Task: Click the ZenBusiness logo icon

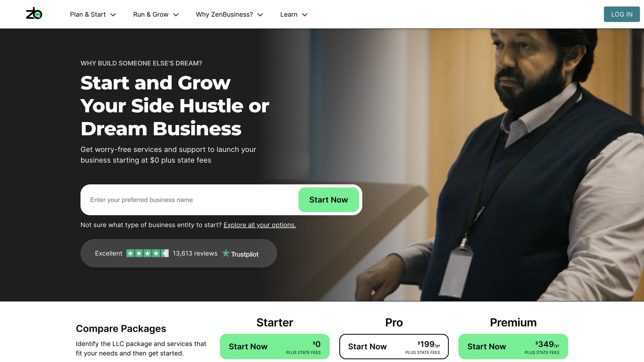Action: [x=34, y=13]
